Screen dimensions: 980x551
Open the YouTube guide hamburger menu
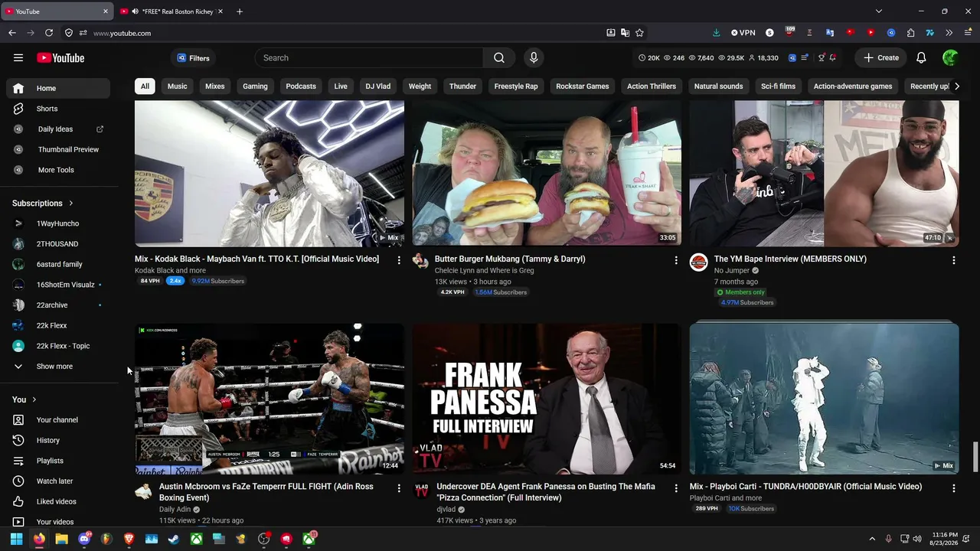tap(18, 58)
